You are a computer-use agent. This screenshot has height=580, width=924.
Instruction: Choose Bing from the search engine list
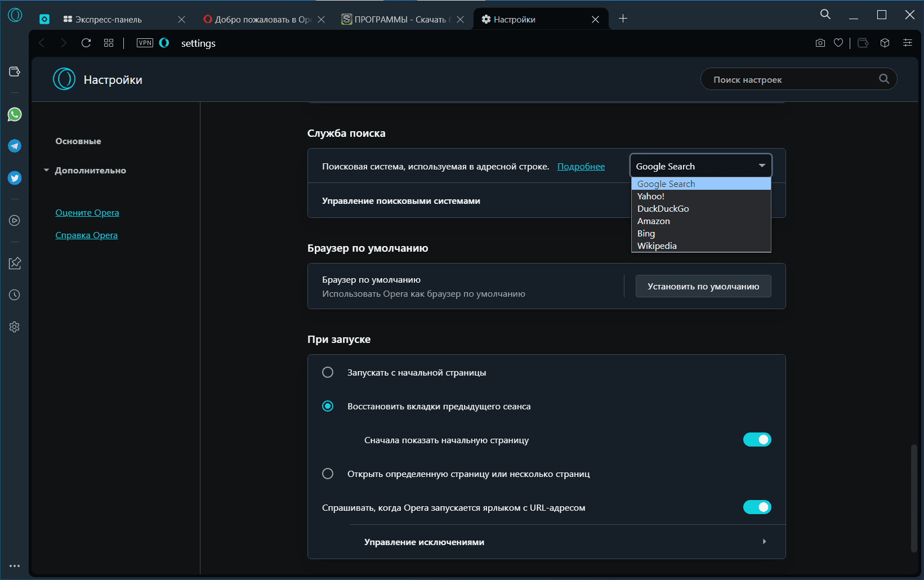pyautogui.click(x=701, y=234)
